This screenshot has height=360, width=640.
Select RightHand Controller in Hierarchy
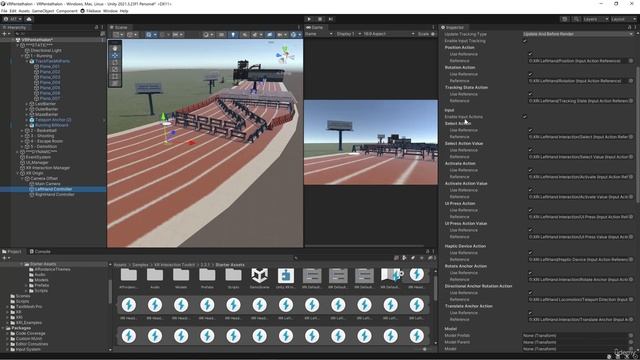[55, 195]
